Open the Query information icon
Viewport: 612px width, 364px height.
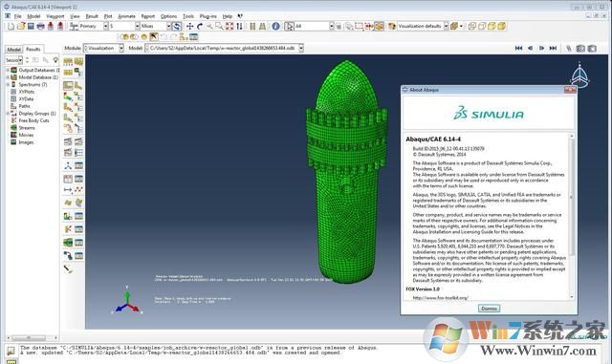pyautogui.click(x=276, y=26)
